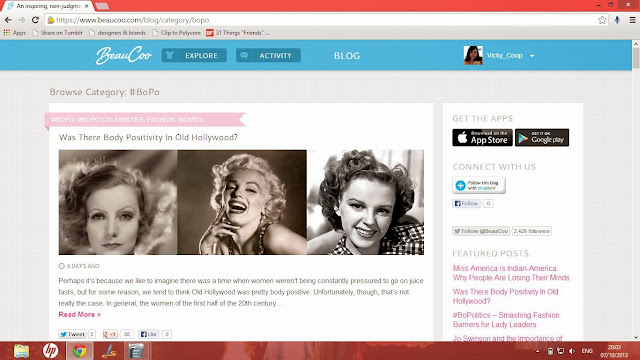This screenshot has width=640, height=360.
Task: Open the Activity section
Action: (268, 56)
